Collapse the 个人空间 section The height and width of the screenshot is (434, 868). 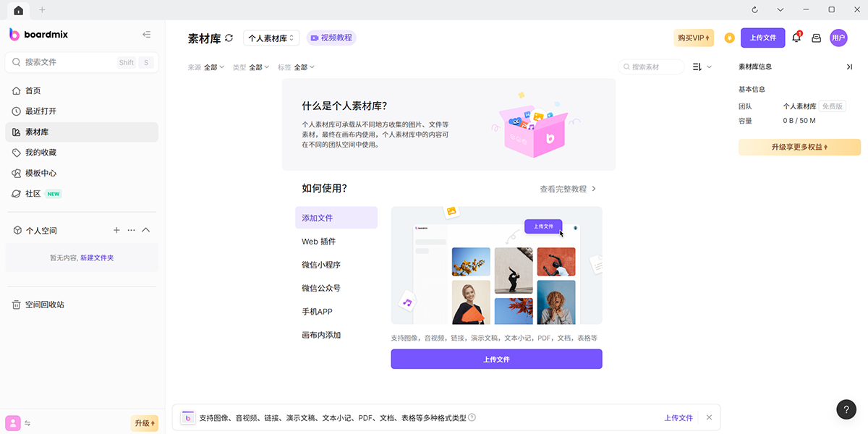[145, 230]
